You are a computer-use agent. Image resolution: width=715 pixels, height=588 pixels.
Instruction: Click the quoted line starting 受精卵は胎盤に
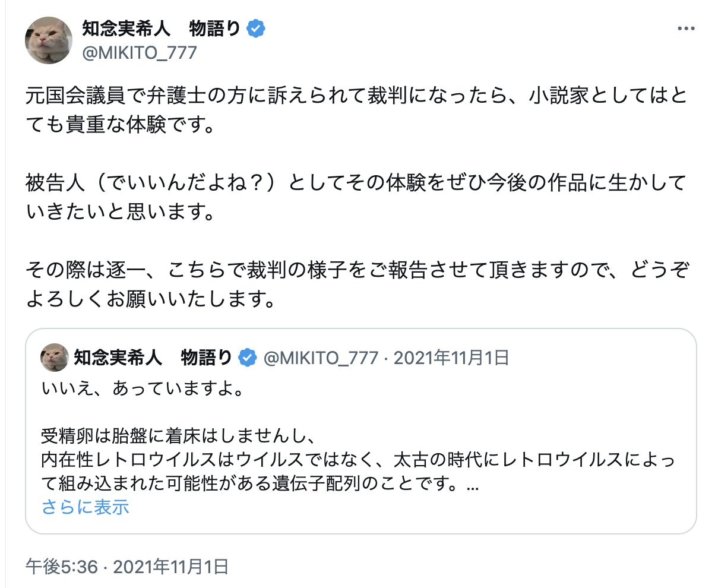click(x=176, y=435)
